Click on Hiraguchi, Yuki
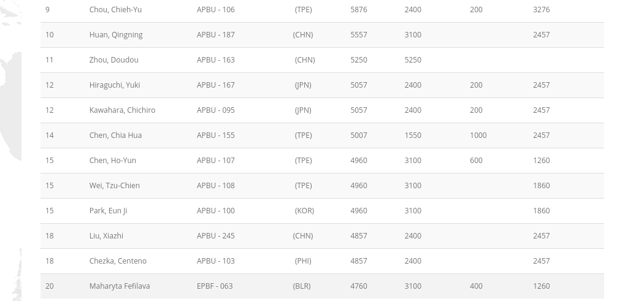The width and height of the screenshot is (644, 301). tap(115, 85)
